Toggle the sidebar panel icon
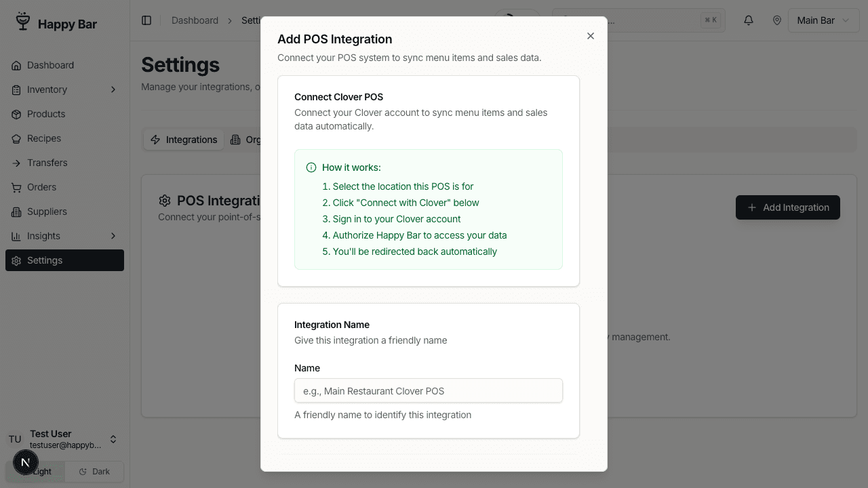 point(146,20)
